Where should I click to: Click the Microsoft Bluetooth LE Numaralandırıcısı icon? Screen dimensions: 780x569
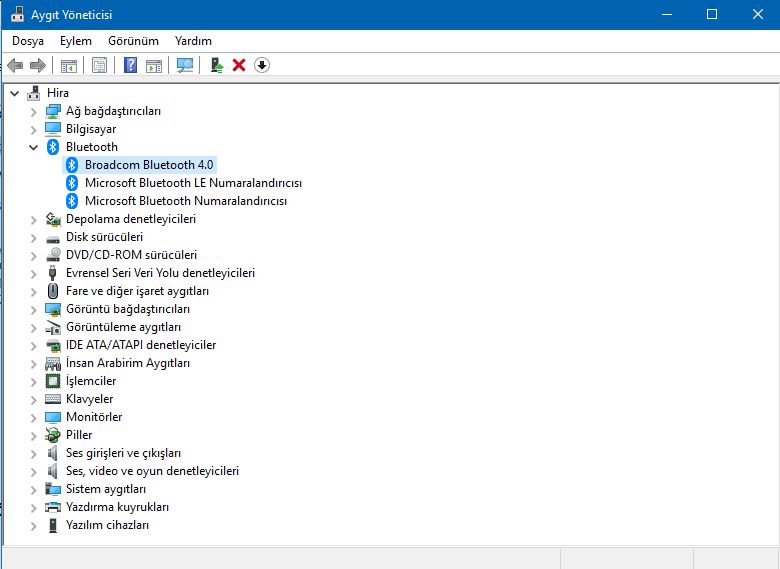pos(72,183)
